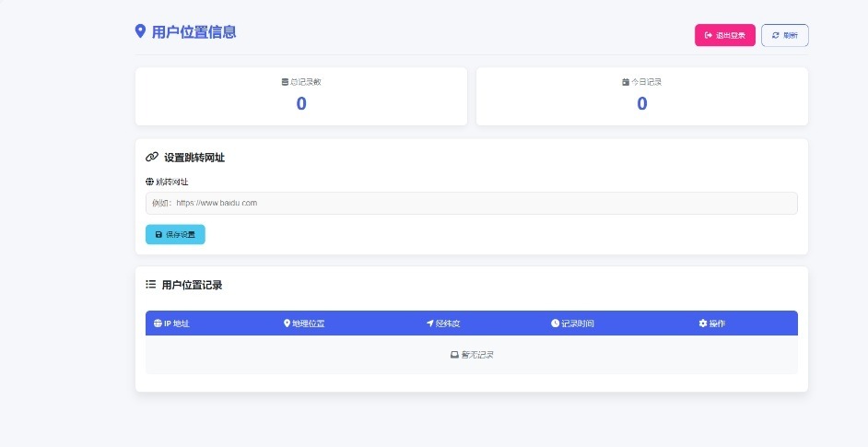Click the calendar icon next to 今日记录

(626, 82)
